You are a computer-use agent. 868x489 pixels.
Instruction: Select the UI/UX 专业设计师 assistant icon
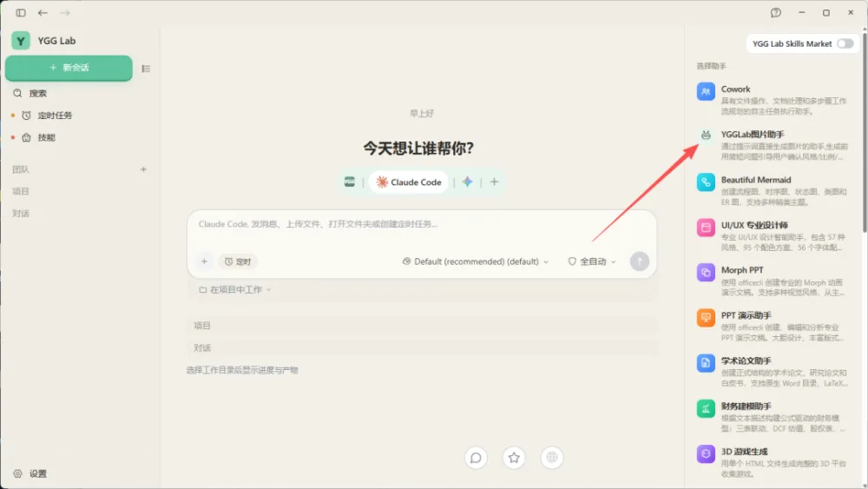(706, 228)
